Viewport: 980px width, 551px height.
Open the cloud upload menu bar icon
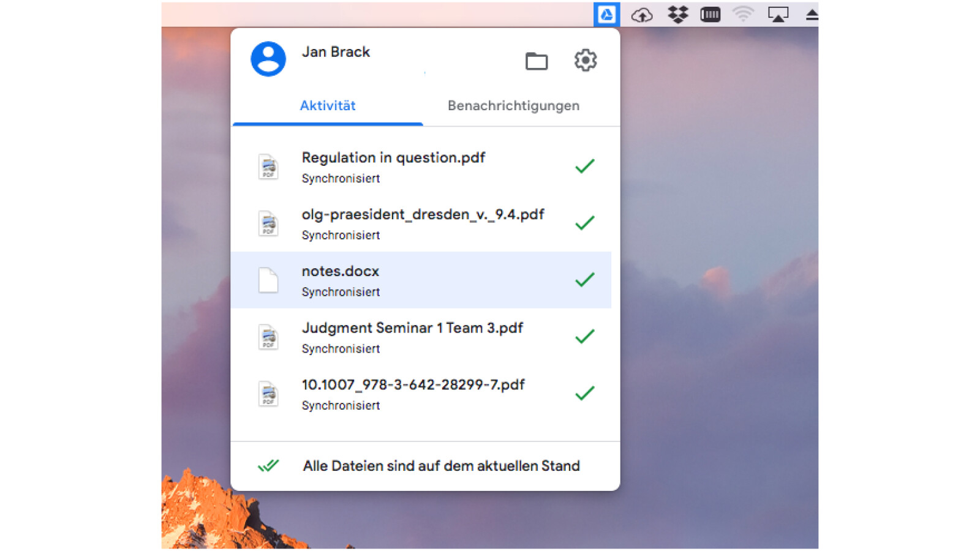[x=642, y=15]
